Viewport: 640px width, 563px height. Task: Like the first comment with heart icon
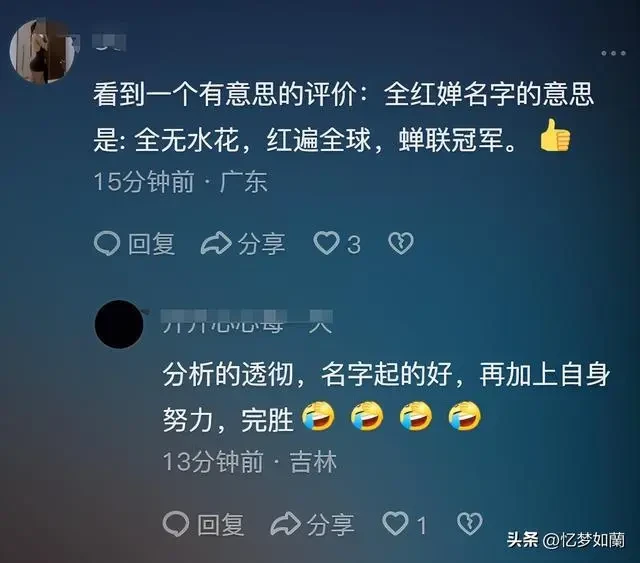point(326,243)
